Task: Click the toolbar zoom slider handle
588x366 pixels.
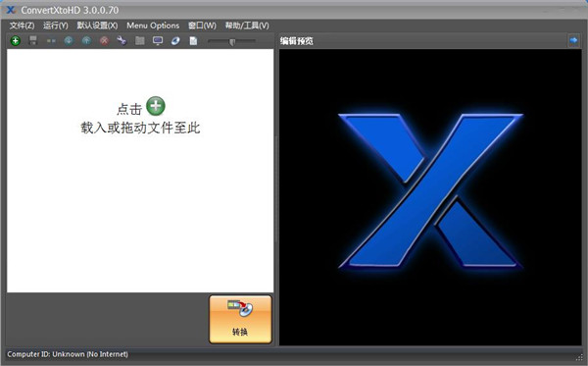Action: click(x=232, y=41)
